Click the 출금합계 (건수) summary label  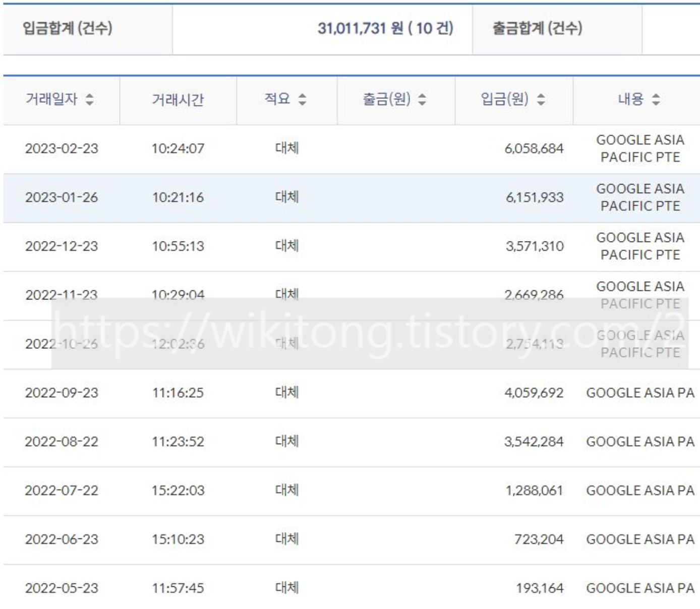click(x=537, y=28)
